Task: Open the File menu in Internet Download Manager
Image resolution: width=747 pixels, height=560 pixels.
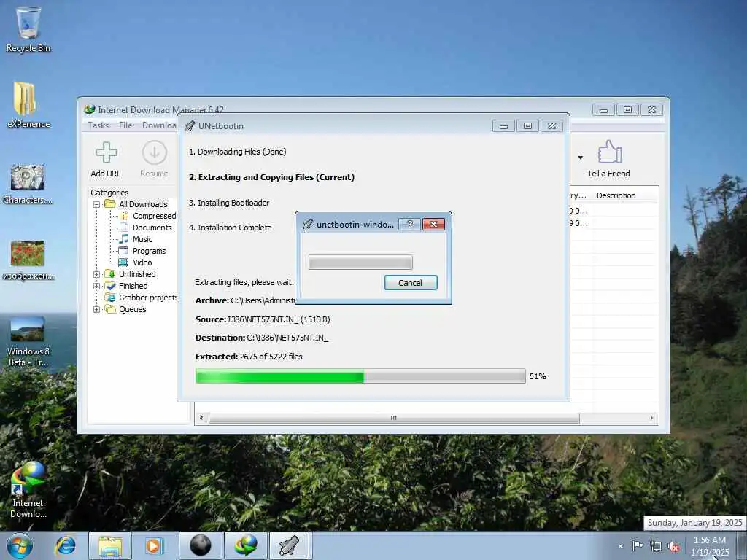Action: [x=125, y=125]
